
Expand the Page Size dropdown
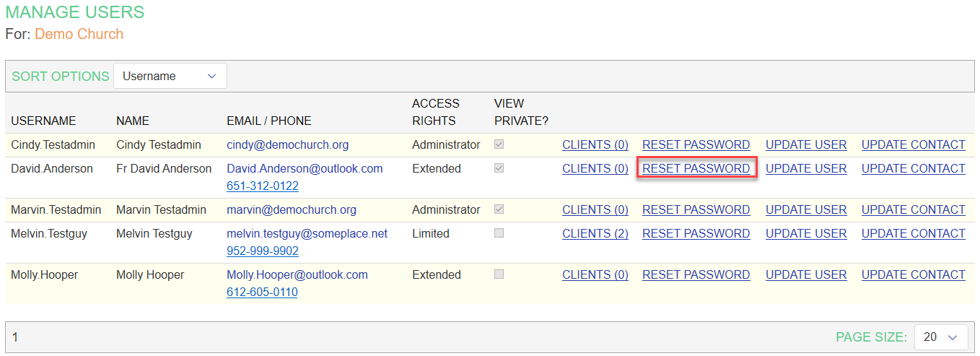coord(940,337)
